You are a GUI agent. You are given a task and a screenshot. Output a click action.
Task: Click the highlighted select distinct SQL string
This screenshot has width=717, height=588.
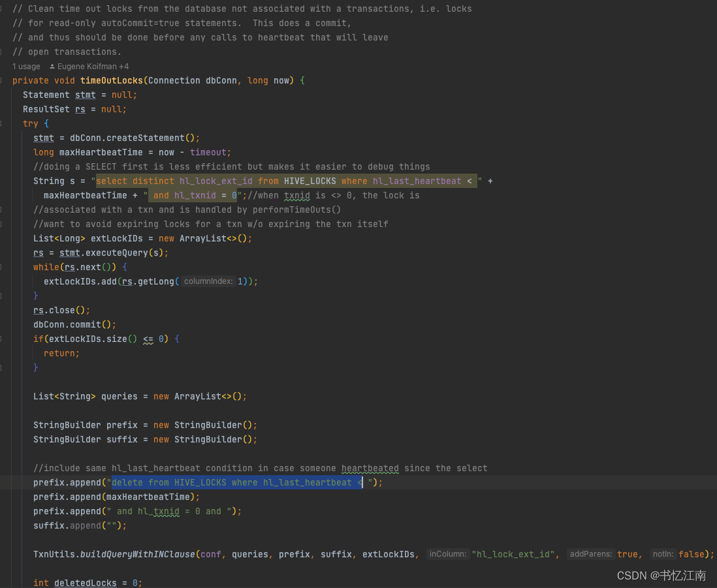coord(287,181)
